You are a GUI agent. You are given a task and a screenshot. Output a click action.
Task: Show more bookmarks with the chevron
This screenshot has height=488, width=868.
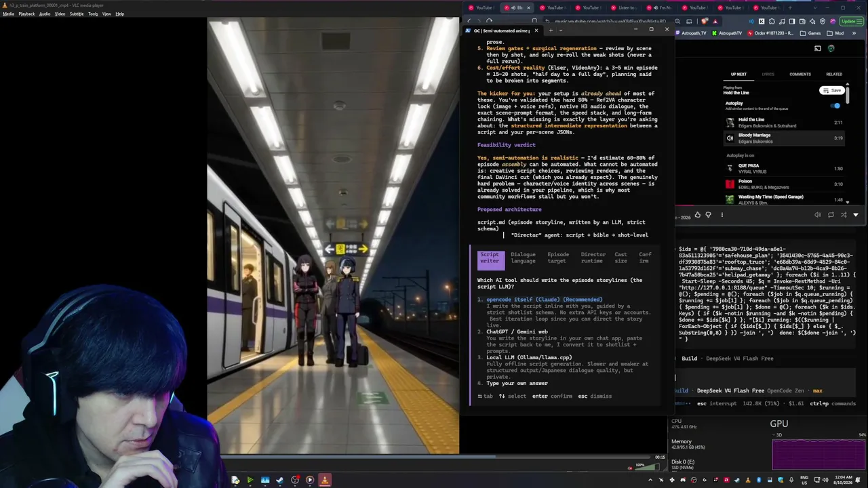(x=854, y=33)
